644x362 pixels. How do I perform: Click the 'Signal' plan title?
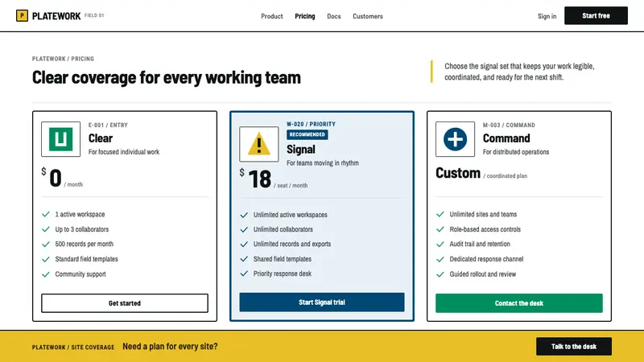point(301,150)
